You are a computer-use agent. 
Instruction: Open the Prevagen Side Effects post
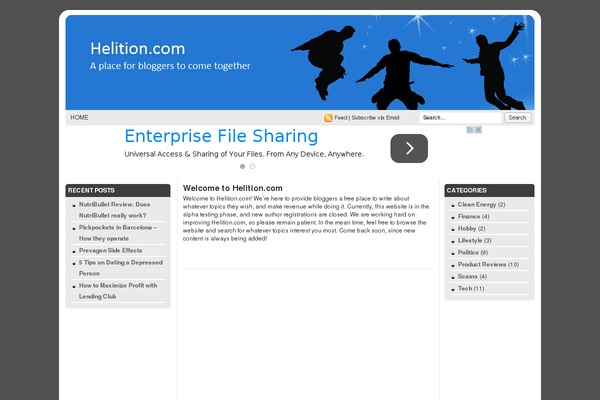(x=111, y=250)
